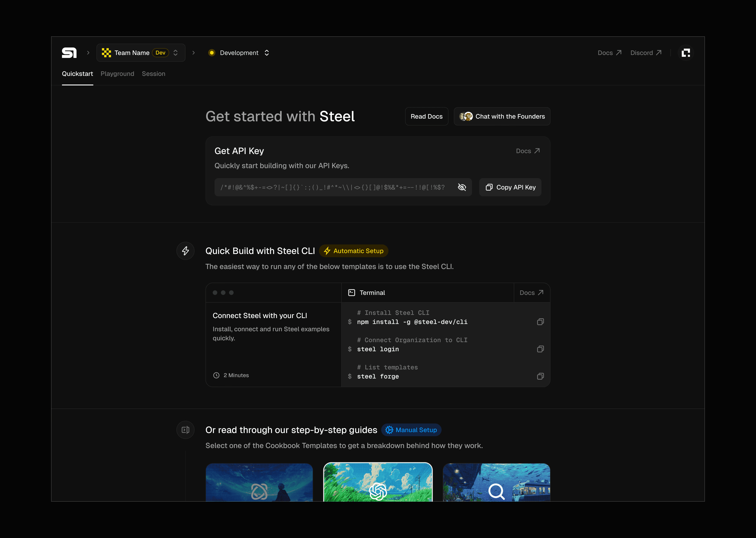Click the masked API key field
The height and width of the screenshot is (538, 756).
click(333, 187)
